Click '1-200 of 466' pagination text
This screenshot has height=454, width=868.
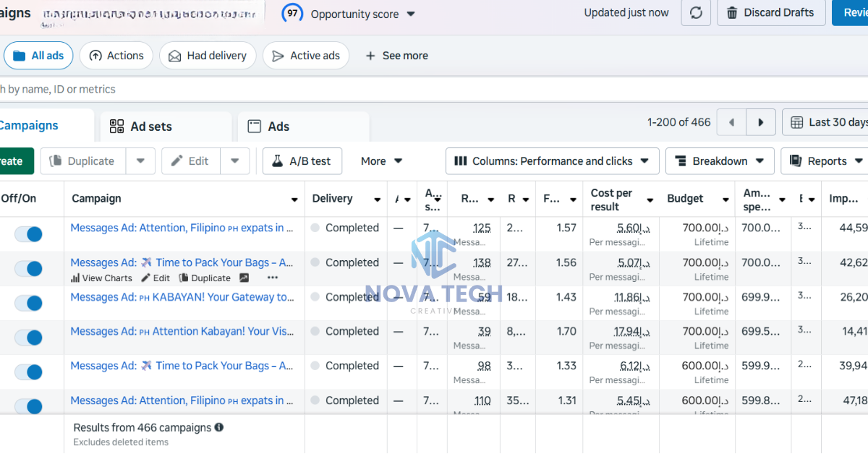pos(679,122)
